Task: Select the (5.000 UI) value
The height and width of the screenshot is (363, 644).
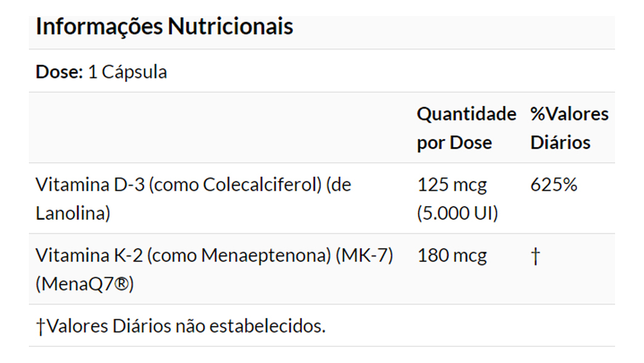Action: coord(457,213)
